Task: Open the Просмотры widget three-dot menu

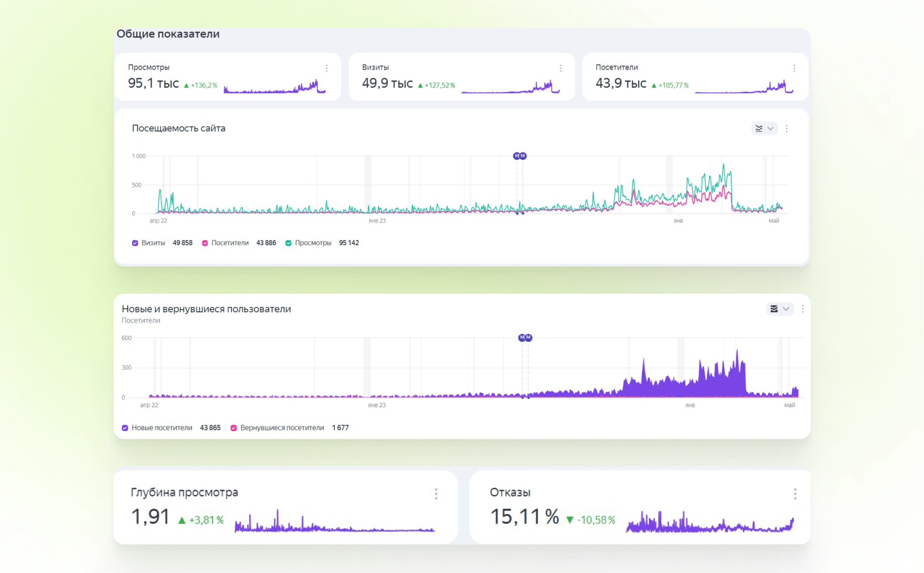Action: tap(327, 68)
